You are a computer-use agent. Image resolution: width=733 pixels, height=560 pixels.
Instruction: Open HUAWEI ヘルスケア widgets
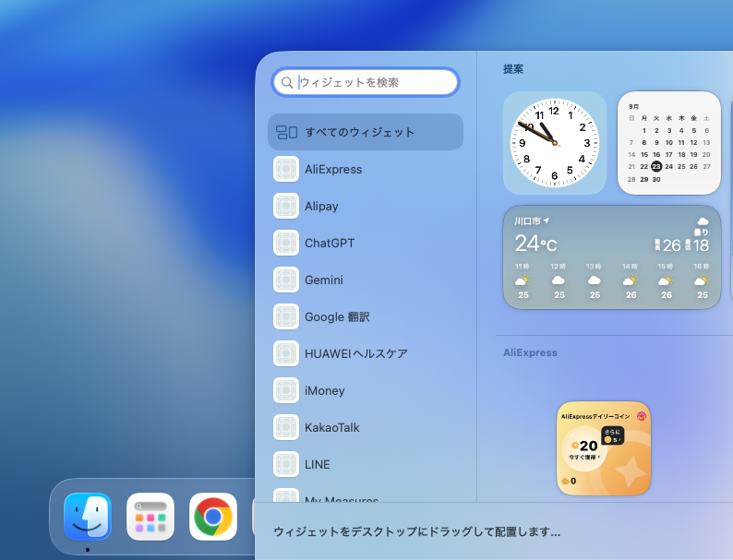click(x=366, y=353)
